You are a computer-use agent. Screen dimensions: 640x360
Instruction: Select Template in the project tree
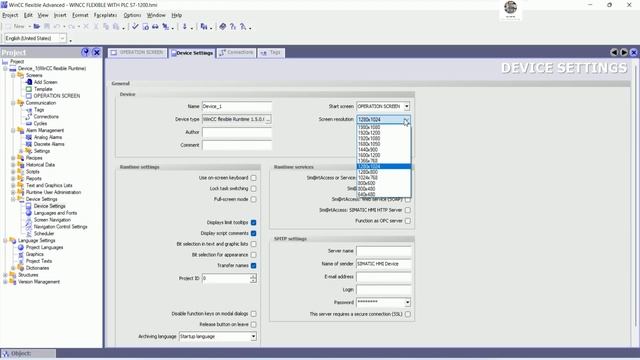[43, 89]
